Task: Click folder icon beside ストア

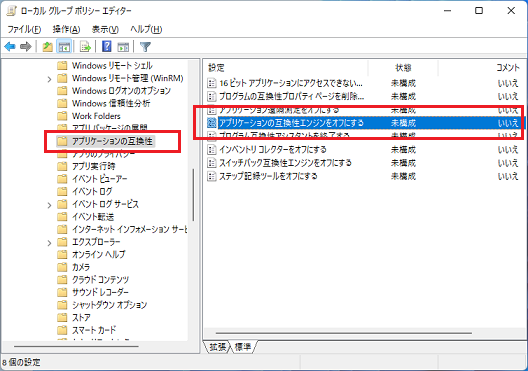Action: (62, 317)
